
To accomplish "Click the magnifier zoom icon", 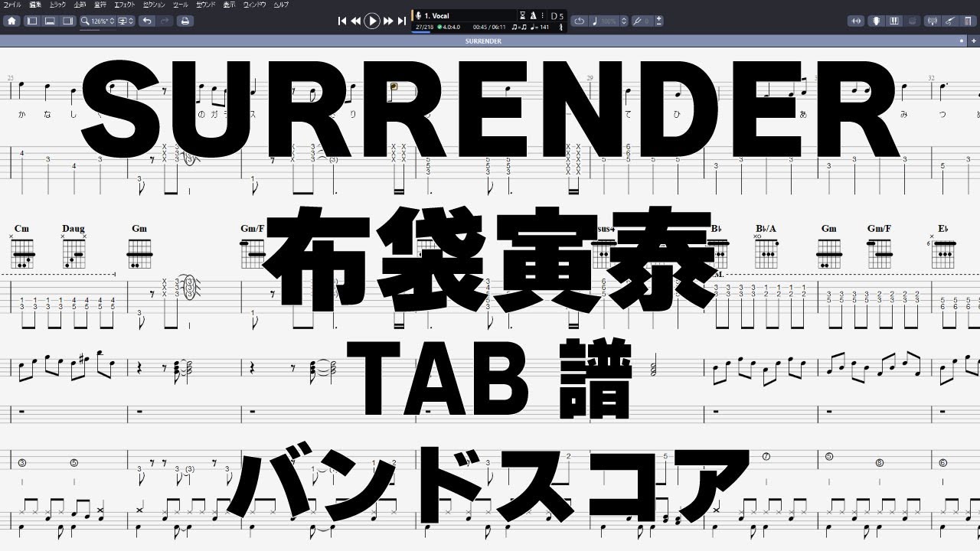I will tap(85, 21).
